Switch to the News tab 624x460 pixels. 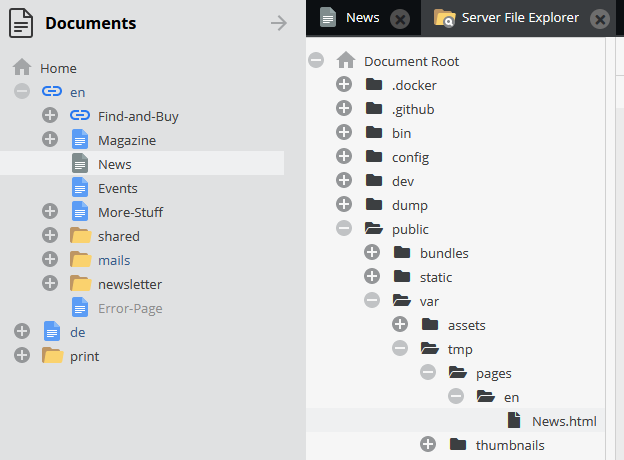[362, 18]
